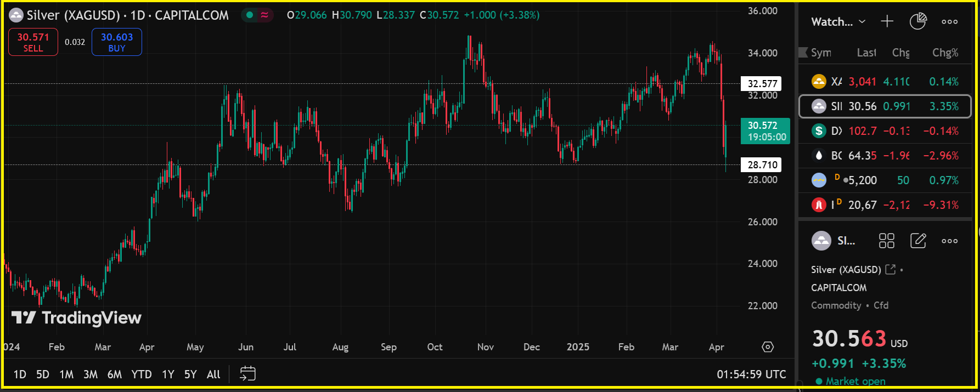Image resolution: width=980 pixels, height=392 pixels.
Task: Open the watchlist pie chart view icon
Action: pos(918,21)
